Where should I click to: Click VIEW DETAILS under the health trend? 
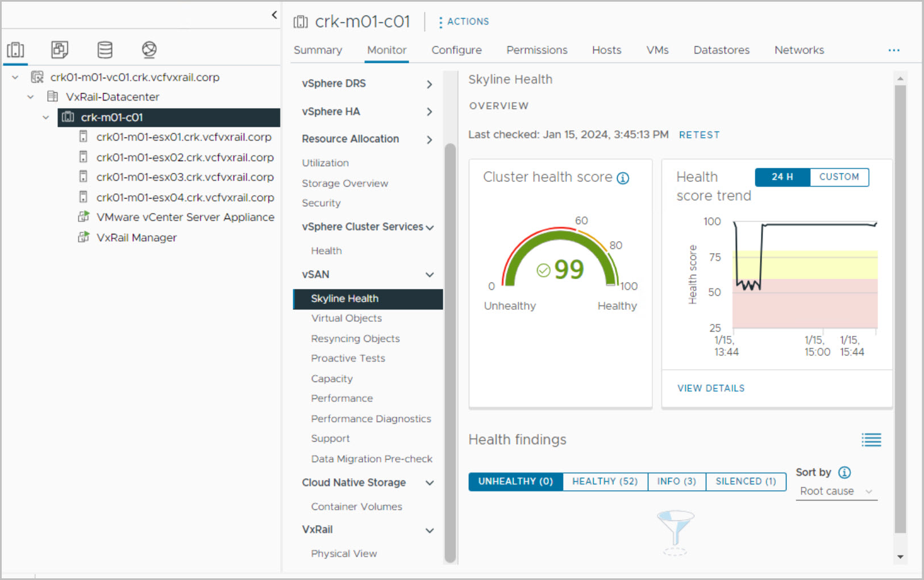(x=710, y=388)
